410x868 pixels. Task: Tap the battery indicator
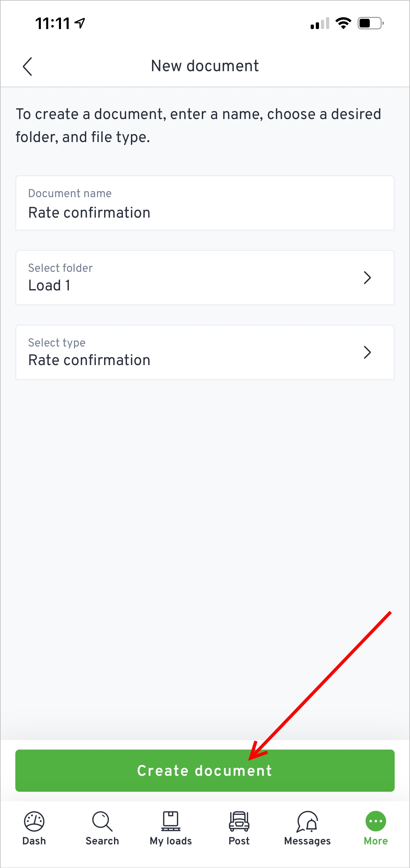370,23
